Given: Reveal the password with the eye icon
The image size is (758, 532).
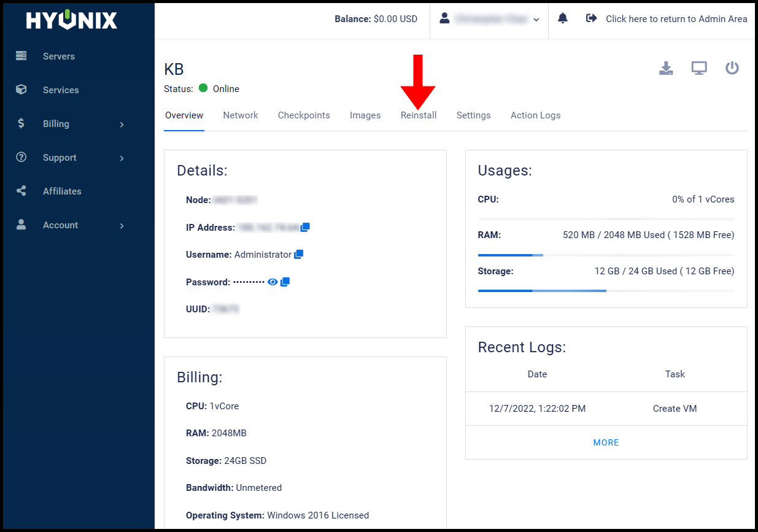Looking at the screenshot, I should pyautogui.click(x=272, y=282).
